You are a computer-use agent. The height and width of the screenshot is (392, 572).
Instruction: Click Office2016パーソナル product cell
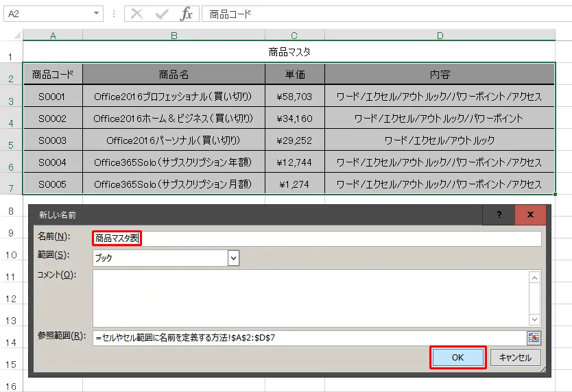174,140
